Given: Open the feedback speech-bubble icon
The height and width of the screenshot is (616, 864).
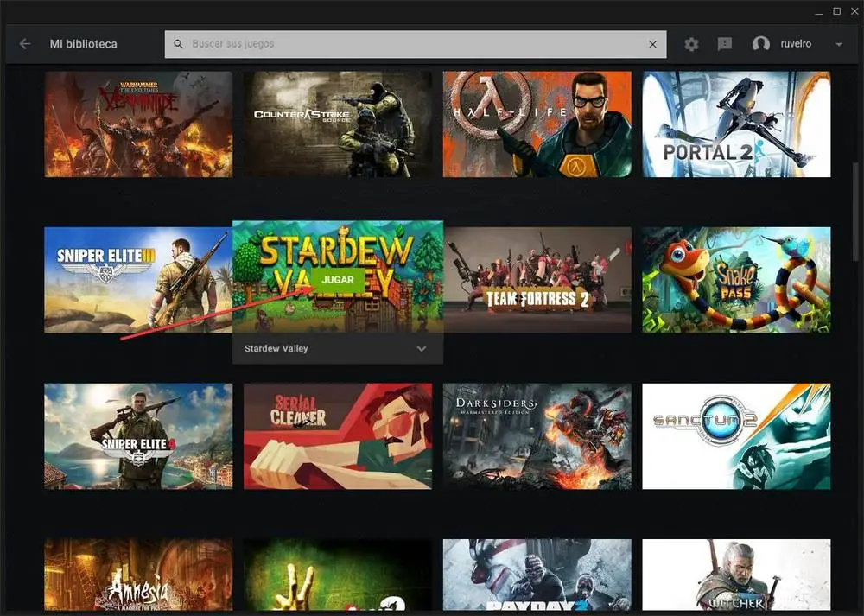Looking at the screenshot, I should [x=725, y=44].
